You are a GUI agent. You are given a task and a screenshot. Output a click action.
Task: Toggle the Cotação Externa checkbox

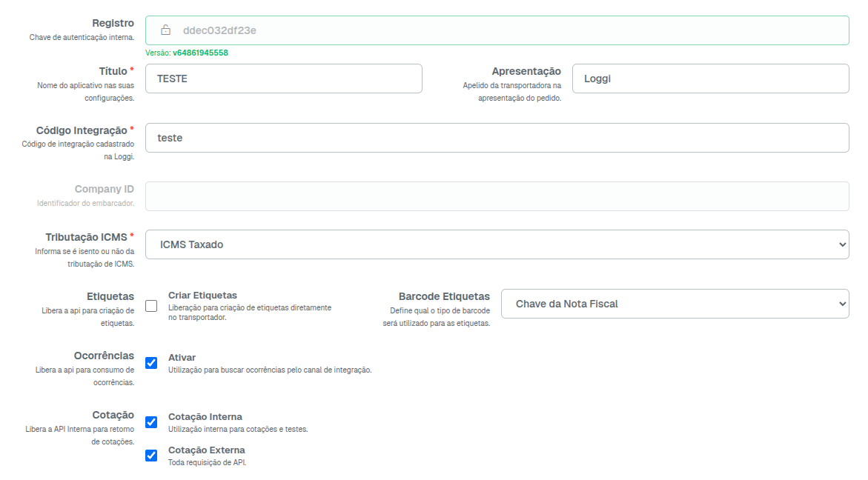151,455
